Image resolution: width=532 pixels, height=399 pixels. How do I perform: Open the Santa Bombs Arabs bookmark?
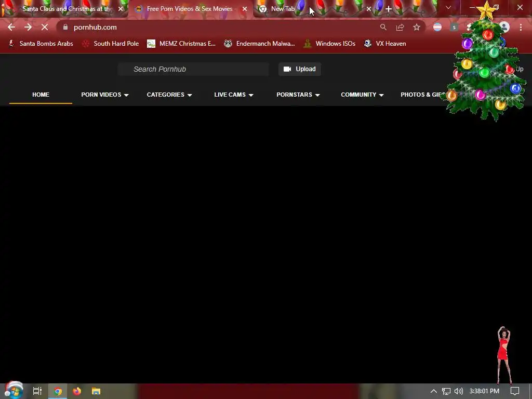coord(41,44)
